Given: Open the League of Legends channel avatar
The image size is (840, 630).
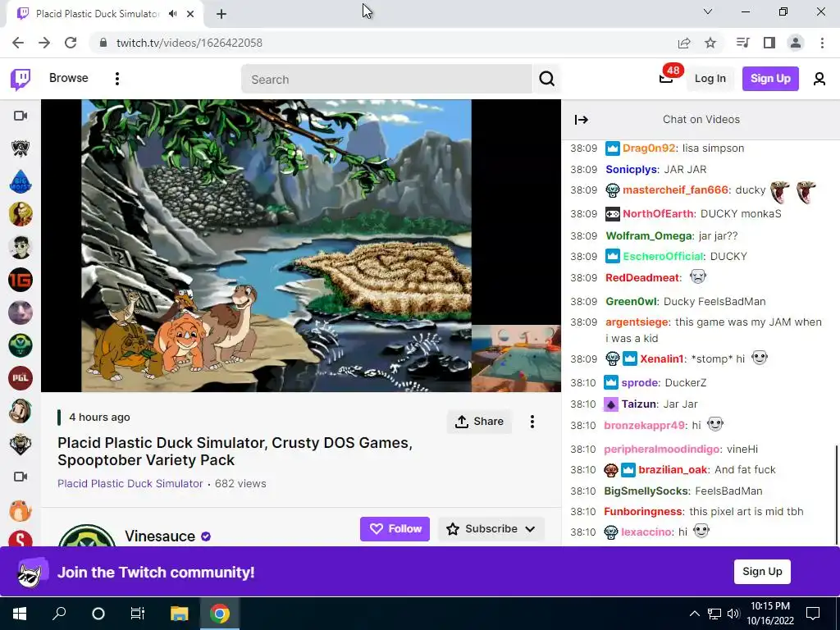Looking at the screenshot, I should click(21, 148).
